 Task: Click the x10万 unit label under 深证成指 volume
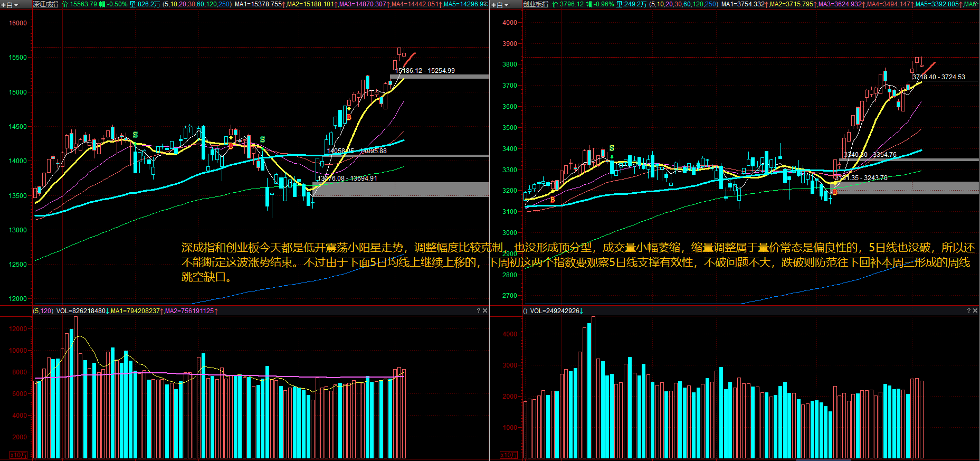[18, 455]
